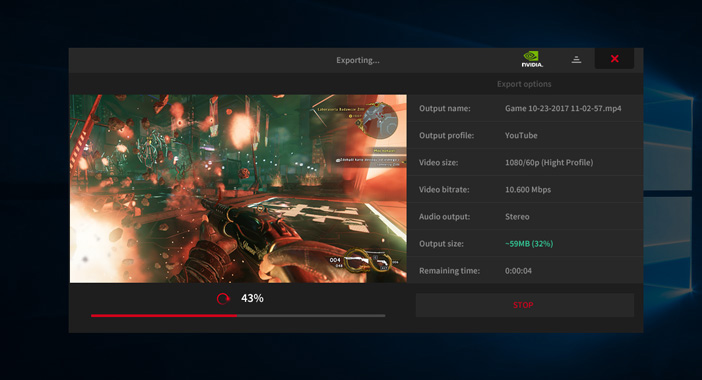Screen dimensions: 702x380
Task: Minimize the export window
Action: tap(576, 60)
